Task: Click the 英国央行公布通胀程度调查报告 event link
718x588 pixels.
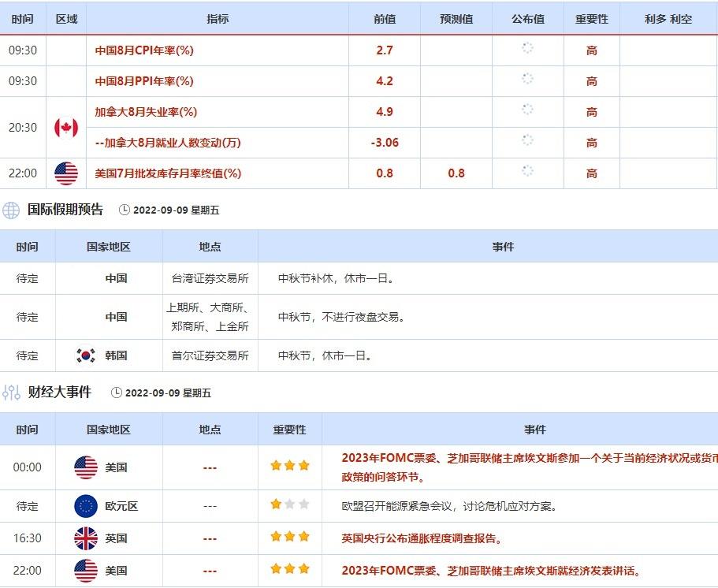Action: coord(422,538)
